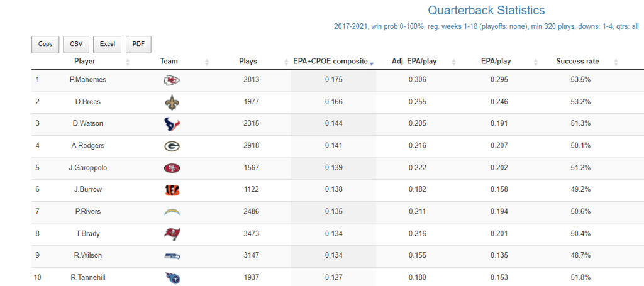This screenshot has width=644, height=286.
Task: Click the New Orleans Saints logo
Action: (x=171, y=102)
